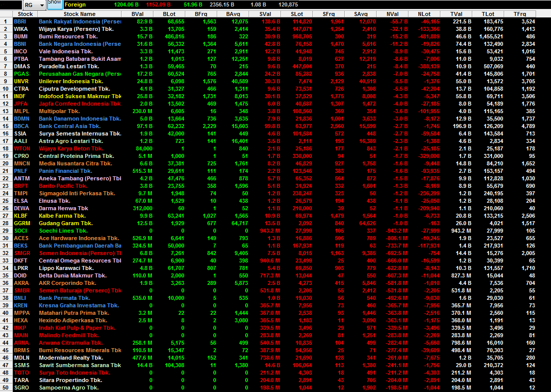Click AKR Corporindo Tbk. name
The width and height of the screenshot is (551, 392).
point(67,283)
